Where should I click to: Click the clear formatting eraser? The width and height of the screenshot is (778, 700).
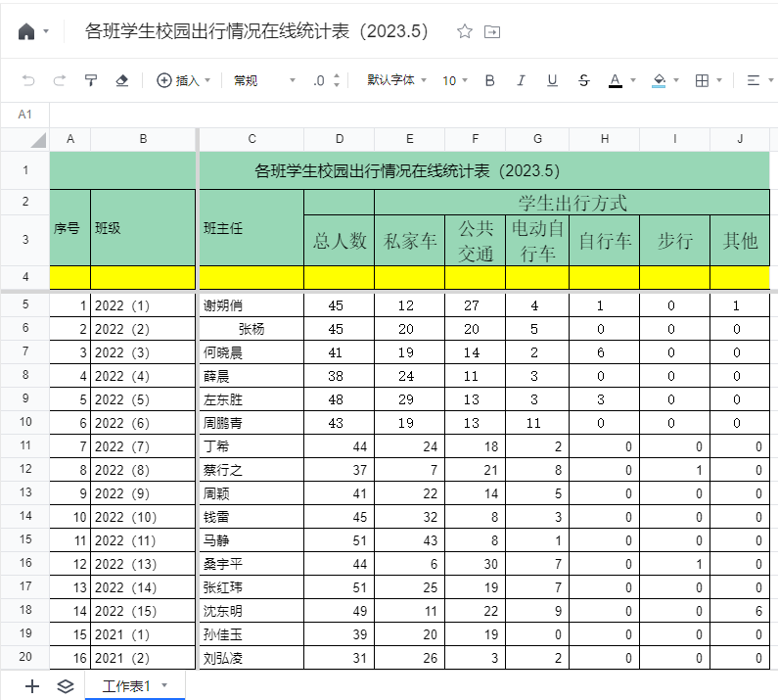point(122,80)
